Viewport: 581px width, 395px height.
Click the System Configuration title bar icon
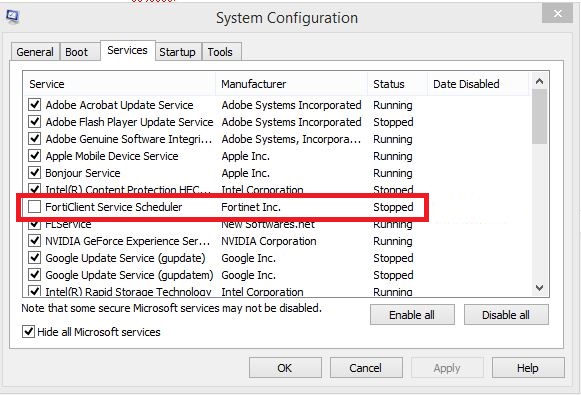click(12, 16)
